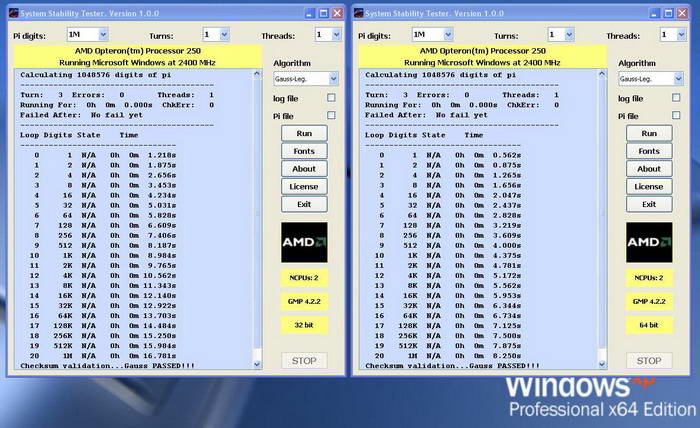Show License in the 32 bit window

click(304, 187)
